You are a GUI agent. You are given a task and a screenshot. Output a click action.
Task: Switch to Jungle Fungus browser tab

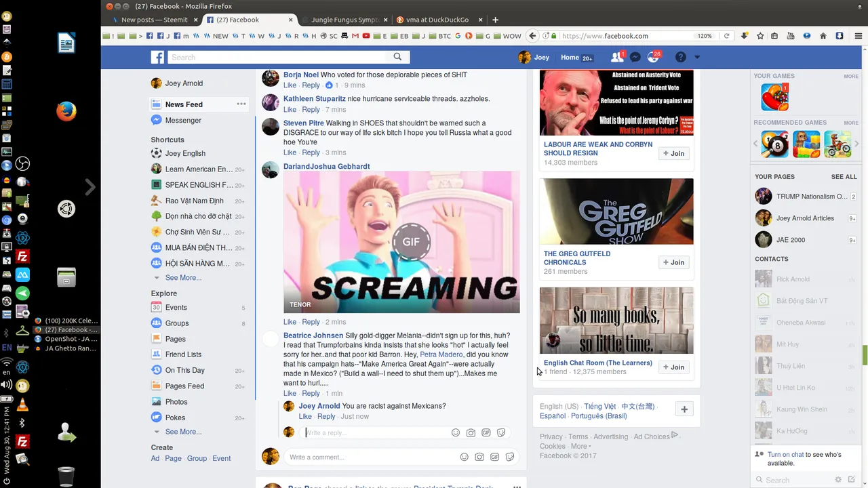coord(345,20)
